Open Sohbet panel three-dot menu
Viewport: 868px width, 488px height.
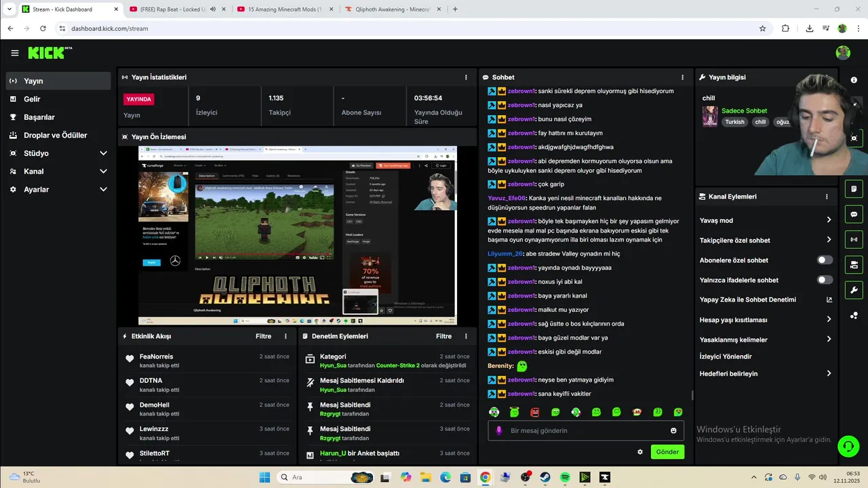point(682,77)
